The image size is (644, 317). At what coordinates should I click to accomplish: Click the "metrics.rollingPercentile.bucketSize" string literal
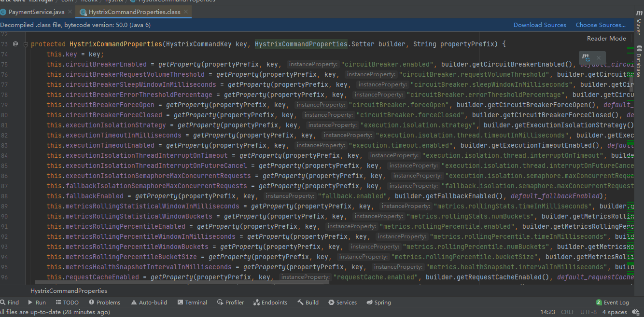464,257
